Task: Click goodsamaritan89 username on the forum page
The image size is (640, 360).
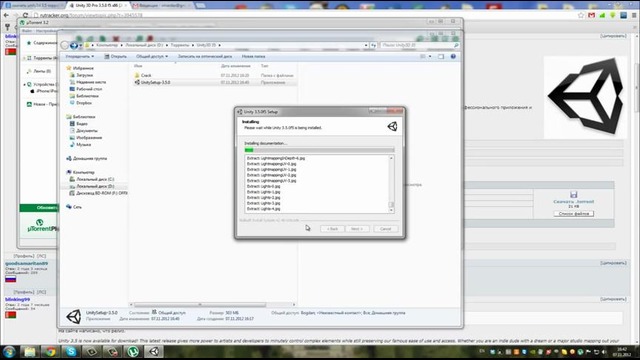Action: click(x=27, y=264)
